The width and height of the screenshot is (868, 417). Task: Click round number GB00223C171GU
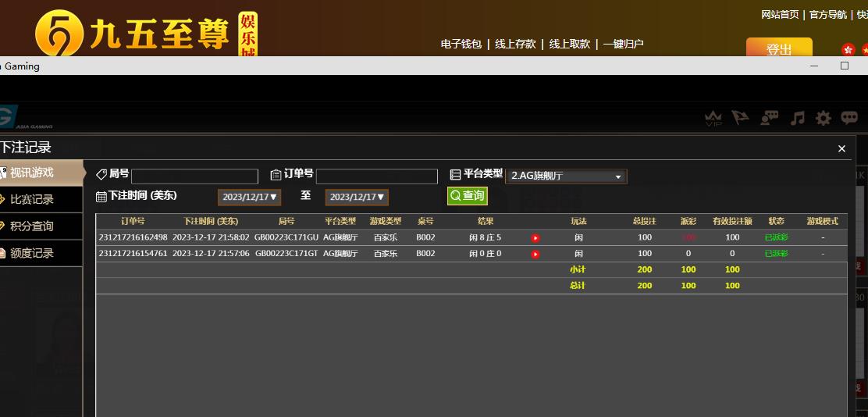[286, 237]
